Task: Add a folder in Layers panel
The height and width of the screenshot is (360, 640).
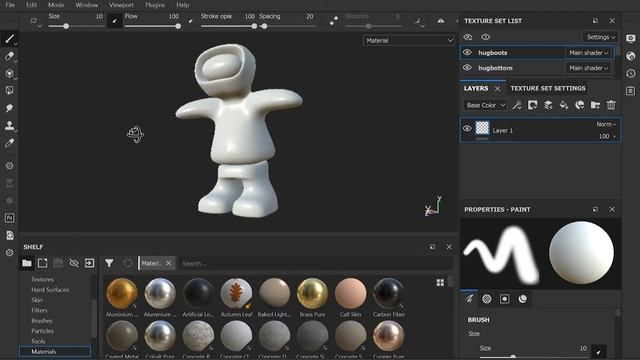Action: (596, 105)
